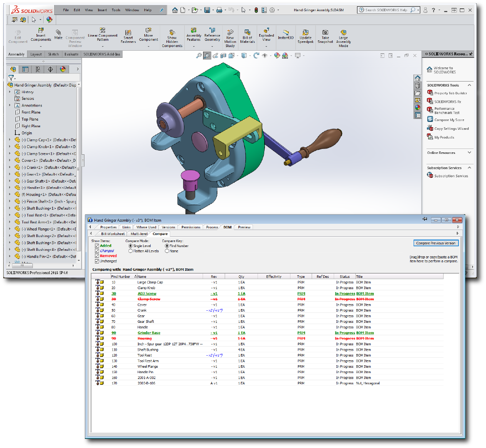Toggle the Changed checkbox

97,251
